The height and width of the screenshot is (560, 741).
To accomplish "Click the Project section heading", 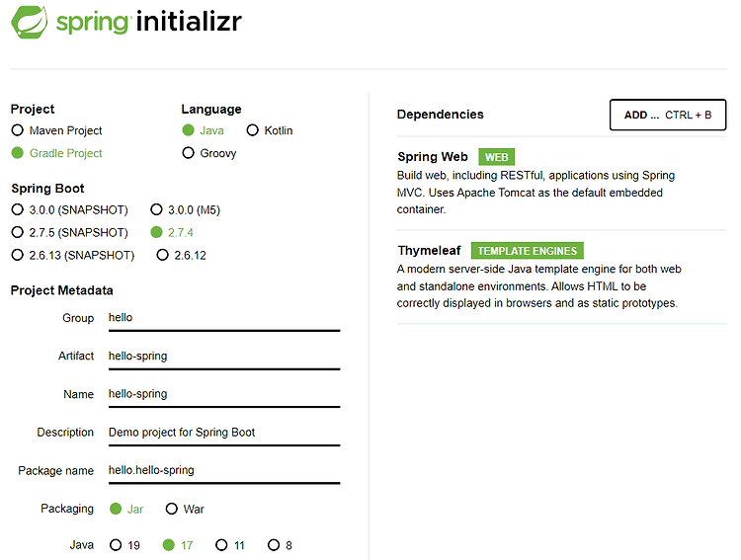I will tap(33, 109).
